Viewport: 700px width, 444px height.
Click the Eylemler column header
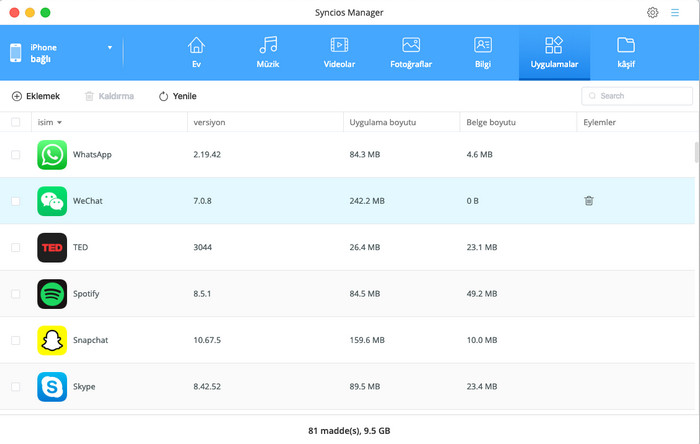click(x=600, y=122)
